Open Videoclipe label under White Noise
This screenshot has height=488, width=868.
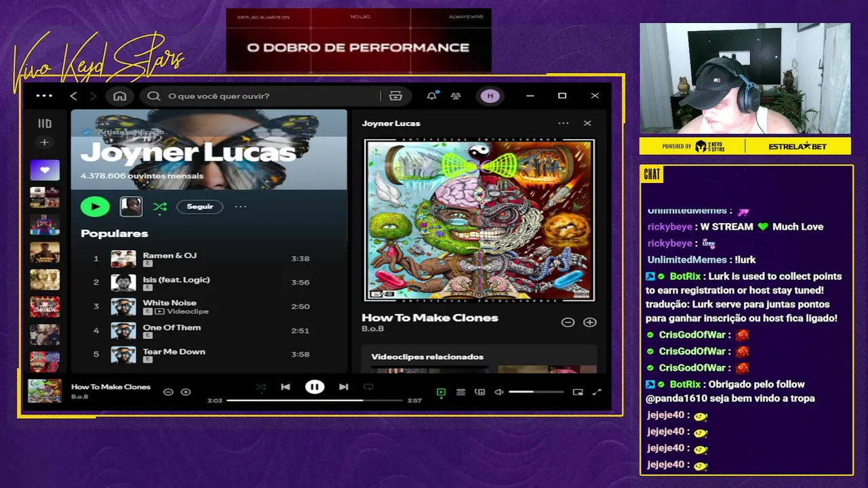point(188,312)
